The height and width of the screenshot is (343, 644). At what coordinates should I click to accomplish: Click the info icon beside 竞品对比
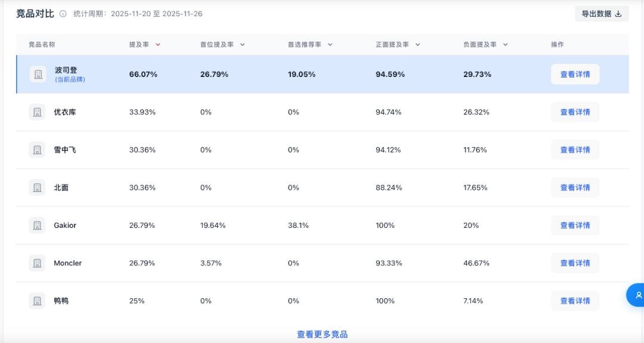(63, 14)
